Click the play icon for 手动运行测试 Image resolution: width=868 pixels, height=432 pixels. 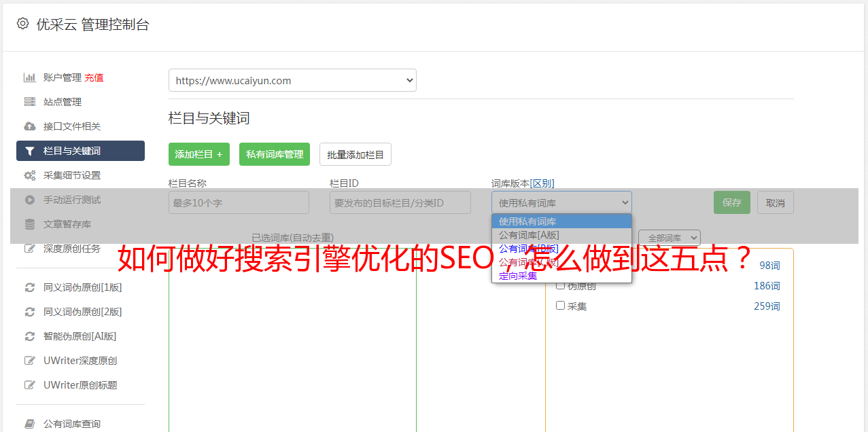[30, 200]
